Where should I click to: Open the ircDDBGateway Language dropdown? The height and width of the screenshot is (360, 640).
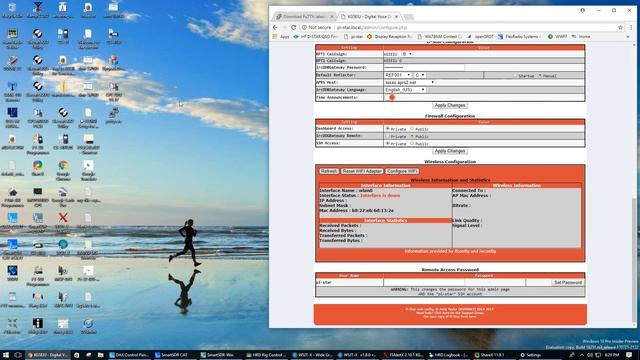pos(405,90)
